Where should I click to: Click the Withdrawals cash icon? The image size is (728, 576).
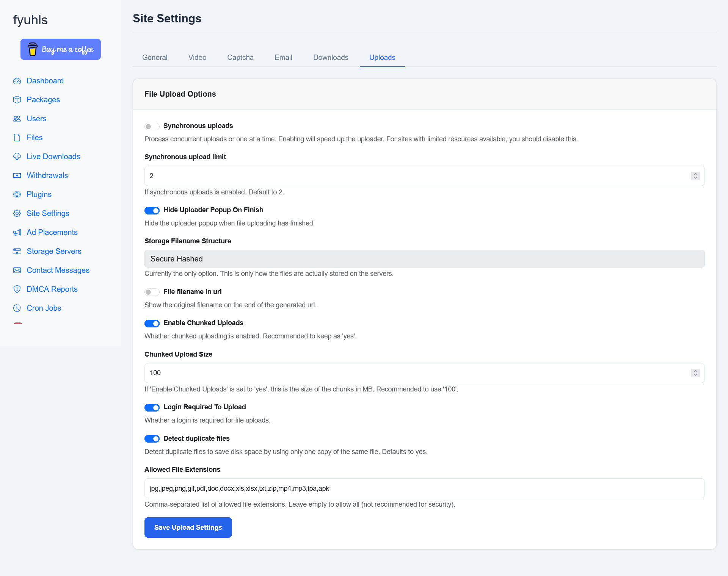(x=17, y=175)
